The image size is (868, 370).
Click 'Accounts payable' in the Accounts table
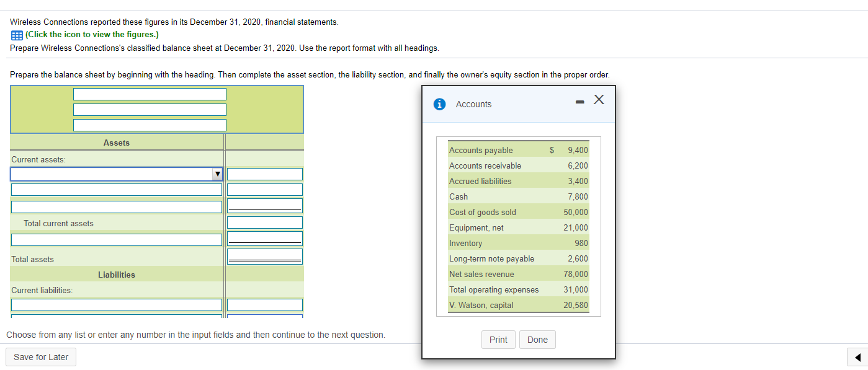481,150
